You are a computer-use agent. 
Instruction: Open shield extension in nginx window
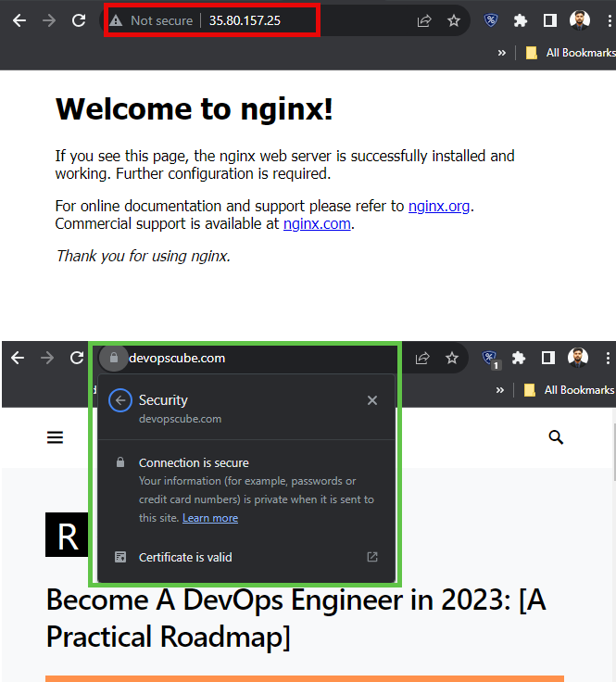[491, 20]
